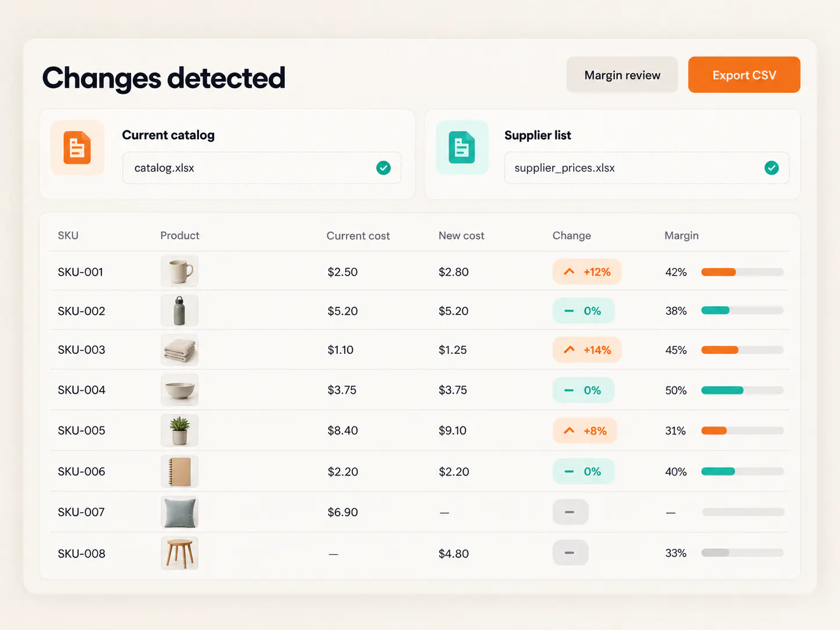
Task: Click the Supplier list label
Action: (x=538, y=135)
